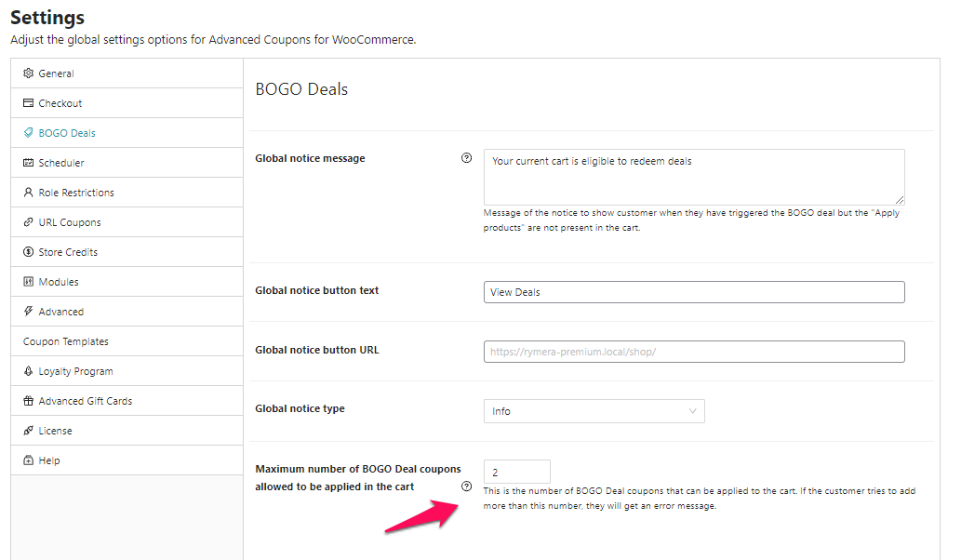Click the Loyalty Program rocket icon

[29, 371]
